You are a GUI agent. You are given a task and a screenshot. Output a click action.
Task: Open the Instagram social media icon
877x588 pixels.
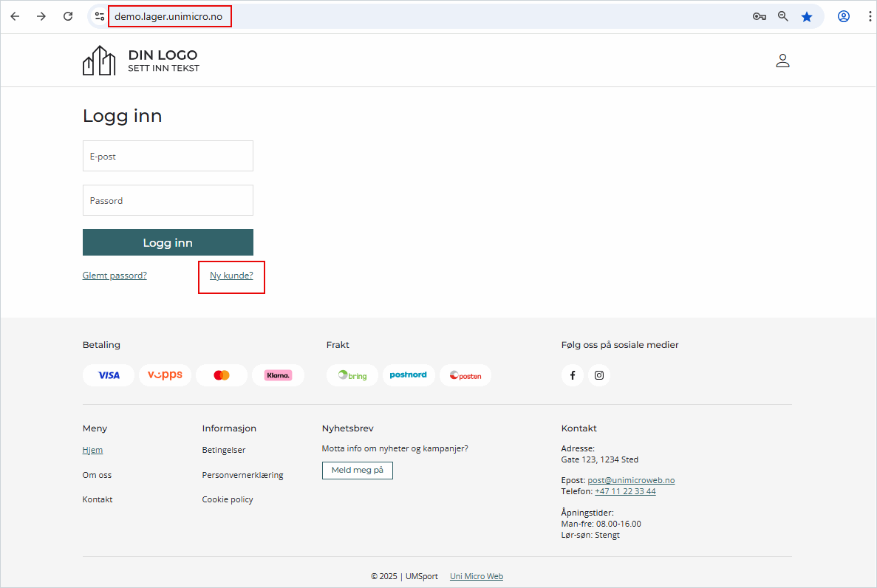pos(599,375)
